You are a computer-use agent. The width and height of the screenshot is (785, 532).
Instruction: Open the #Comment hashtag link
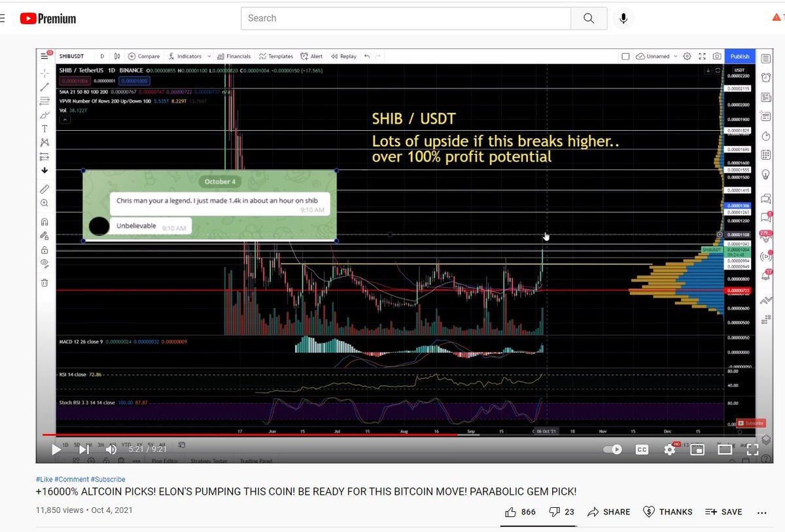pos(71,480)
